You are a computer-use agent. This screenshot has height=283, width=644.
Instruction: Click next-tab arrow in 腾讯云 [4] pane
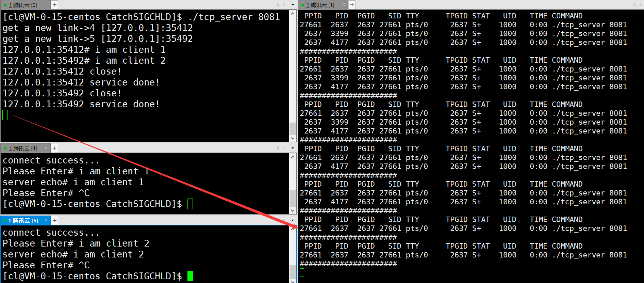[284, 148]
